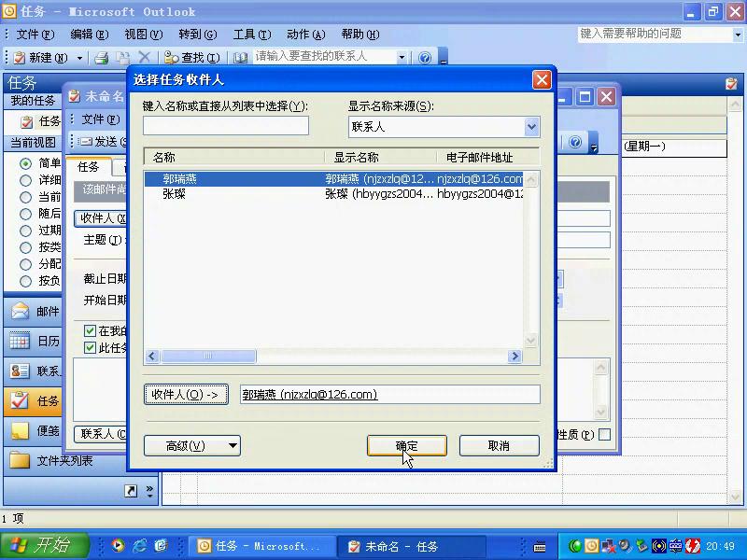Open Contacts in the navigation pane

(34, 371)
